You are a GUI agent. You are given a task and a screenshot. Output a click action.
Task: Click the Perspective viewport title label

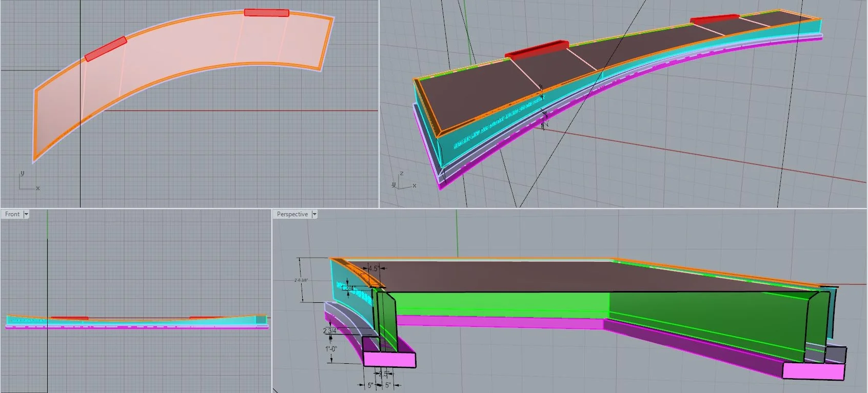point(292,214)
